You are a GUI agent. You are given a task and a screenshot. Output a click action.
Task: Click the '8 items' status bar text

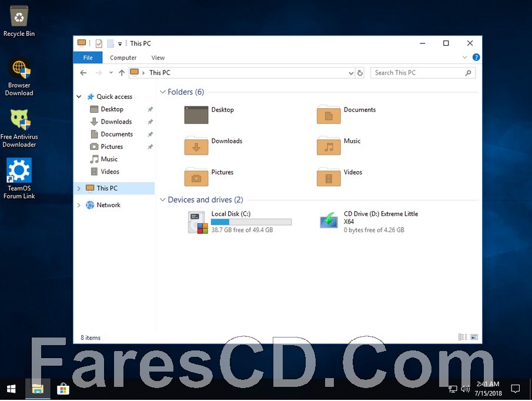point(91,338)
